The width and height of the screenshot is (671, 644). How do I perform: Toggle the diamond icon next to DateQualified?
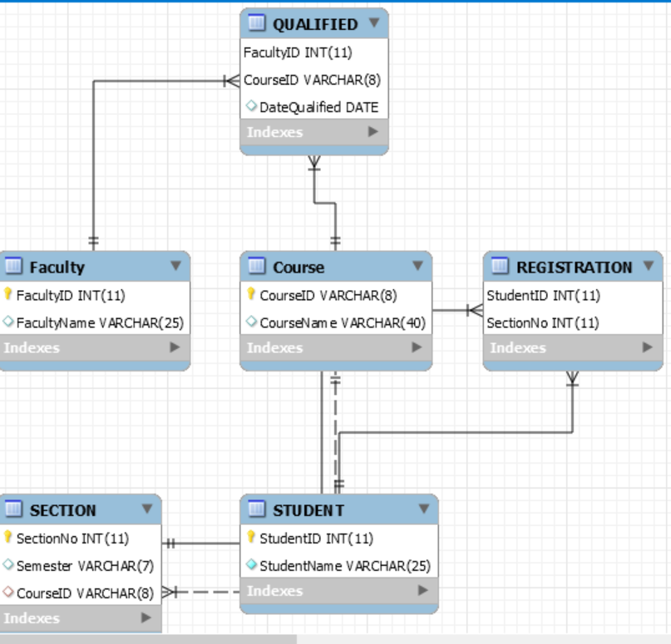(251, 106)
